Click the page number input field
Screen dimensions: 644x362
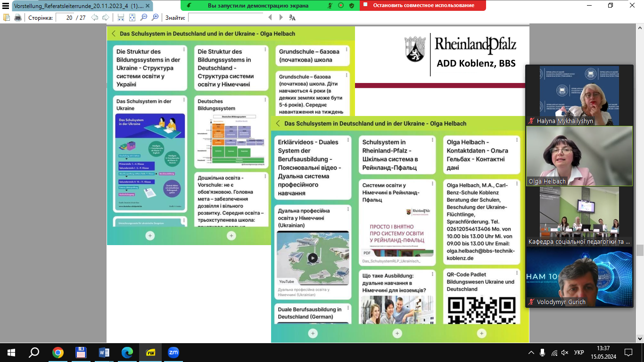coord(66,17)
